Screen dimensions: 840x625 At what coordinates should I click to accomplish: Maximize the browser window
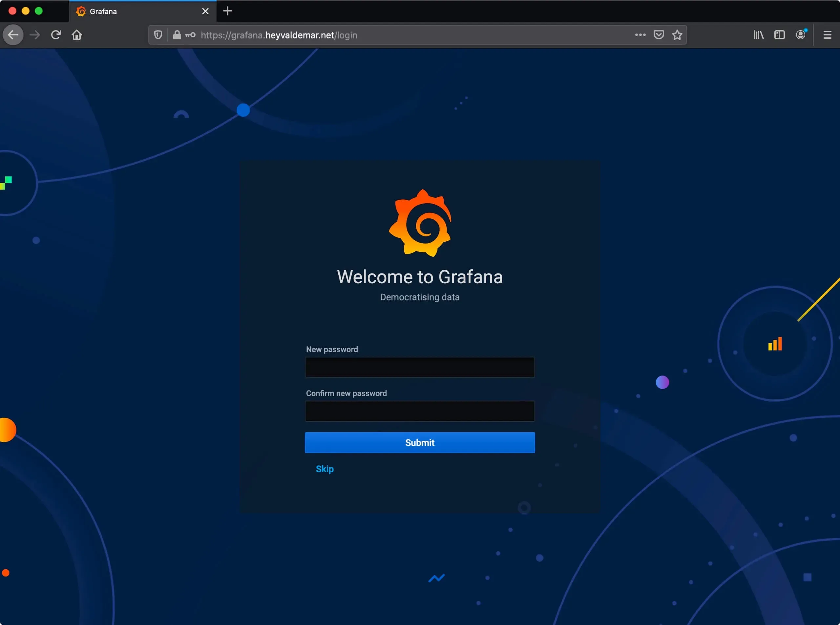coord(39,11)
